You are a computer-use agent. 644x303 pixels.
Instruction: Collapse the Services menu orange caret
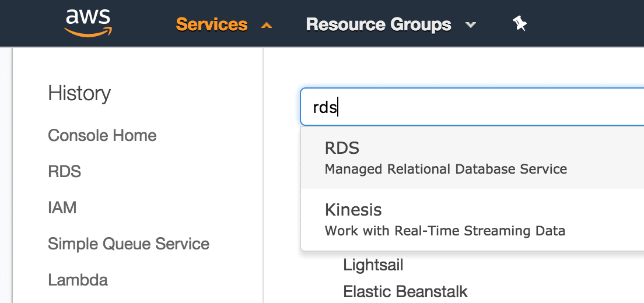click(267, 26)
